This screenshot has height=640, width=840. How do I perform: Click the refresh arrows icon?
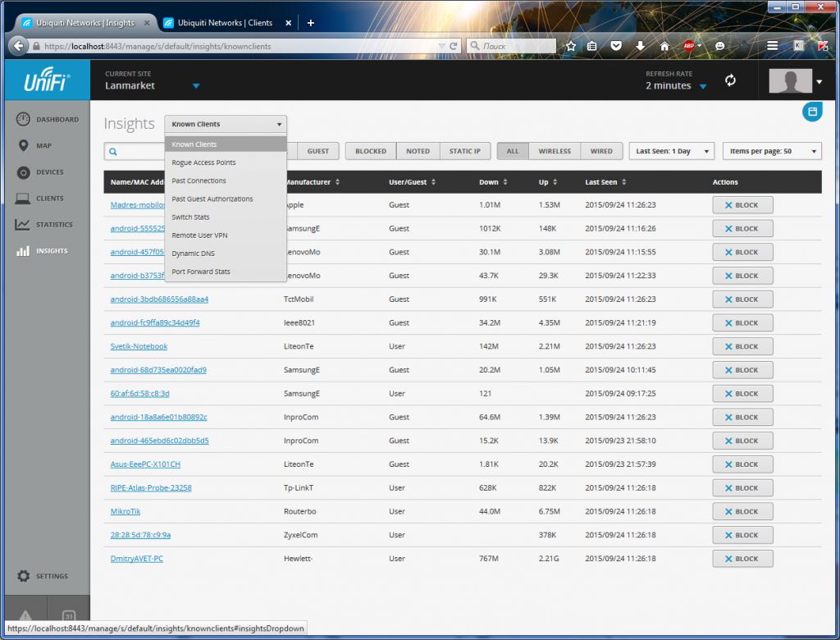730,80
